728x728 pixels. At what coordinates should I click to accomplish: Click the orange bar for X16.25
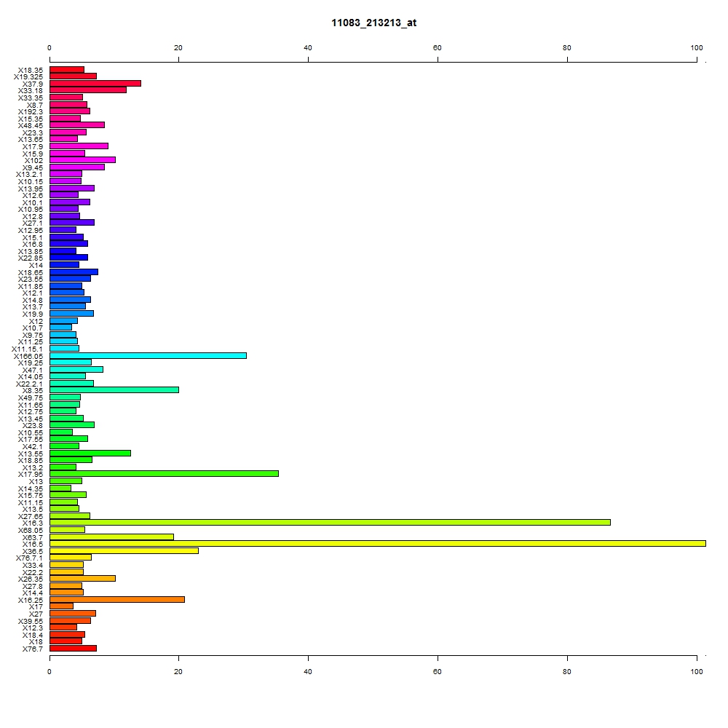[117, 599]
